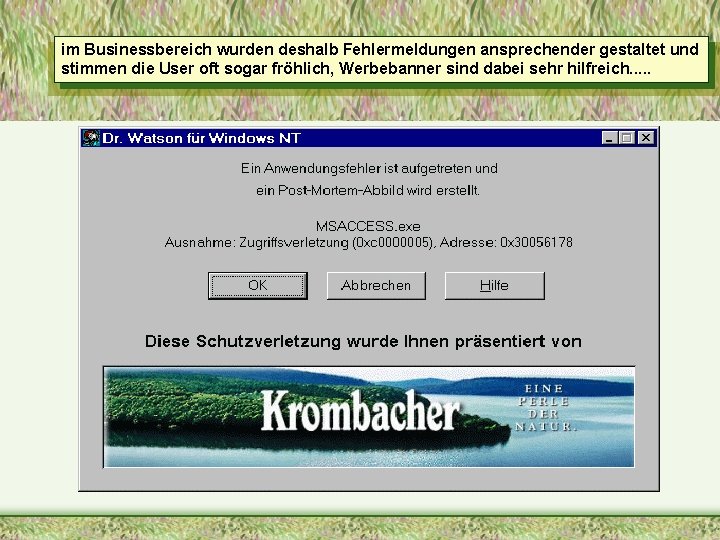The image size is (720, 540).
Task: Click the grass-pattern strip at slide bottom
Action: (360, 528)
